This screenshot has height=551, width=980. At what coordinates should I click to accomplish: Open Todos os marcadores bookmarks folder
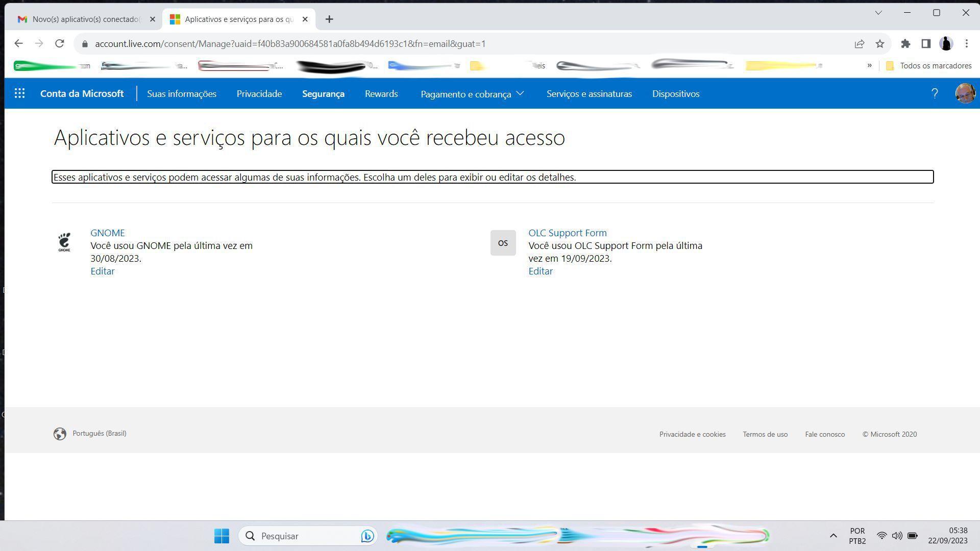[x=929, y=66]
